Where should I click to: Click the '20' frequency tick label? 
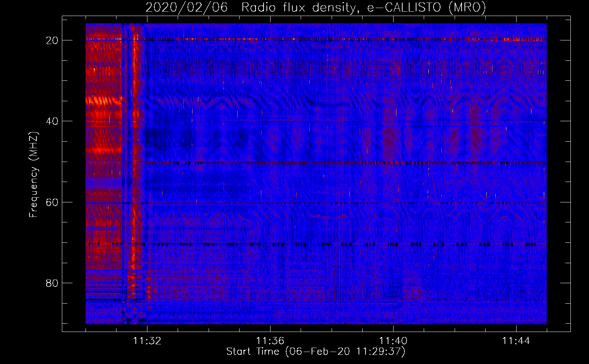[x=52, y=40]
